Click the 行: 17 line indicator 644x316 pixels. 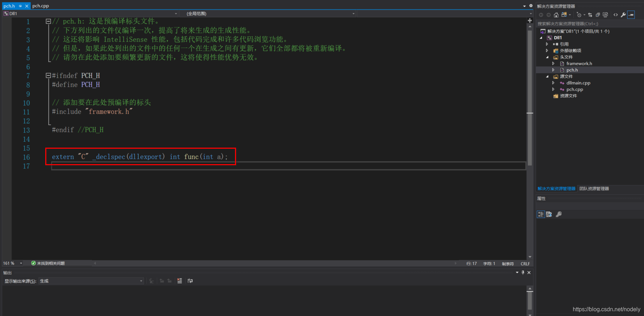471,264
